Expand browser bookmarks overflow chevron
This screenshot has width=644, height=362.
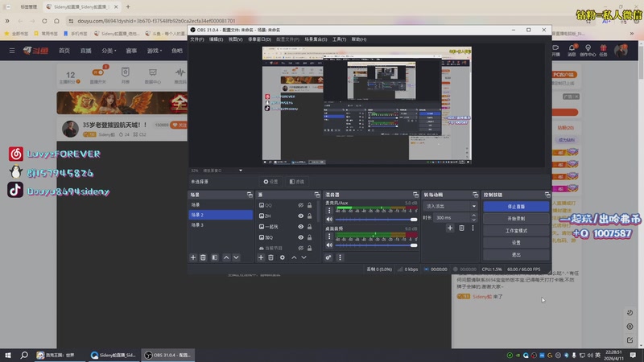[x=632, y=33]
